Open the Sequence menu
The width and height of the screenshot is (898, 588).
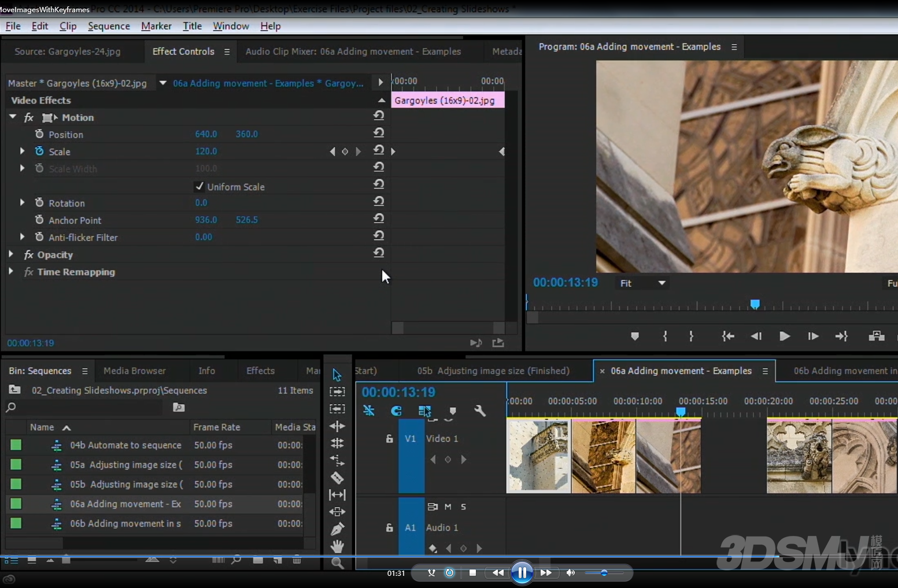tap(109, 26)
